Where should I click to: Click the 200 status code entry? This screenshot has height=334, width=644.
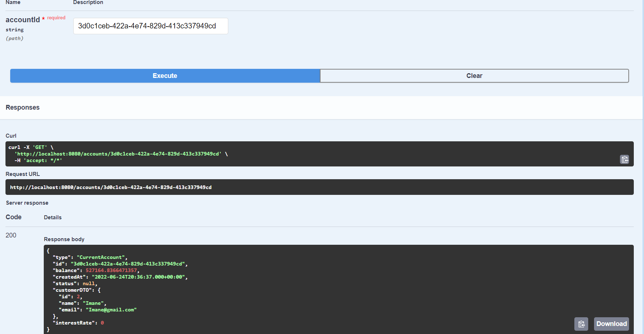pos(11,235)
